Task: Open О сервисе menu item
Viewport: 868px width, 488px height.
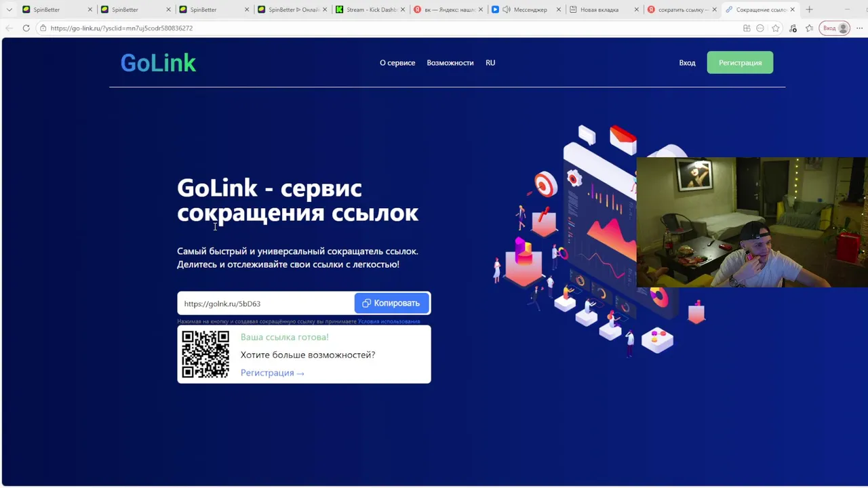Action: 397,62
